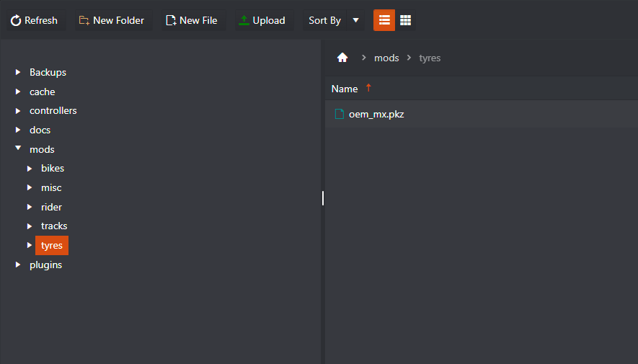Expand the cache folder
Image resolution: width=638 pixels, height=364 pixels.
pos(18,92)
